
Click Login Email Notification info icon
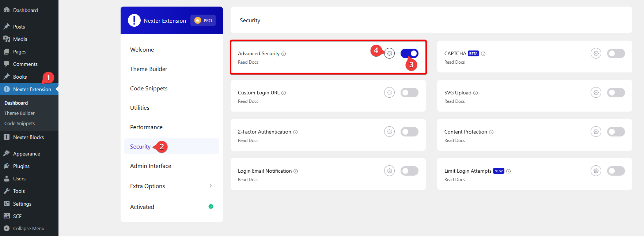coord(296,171)
